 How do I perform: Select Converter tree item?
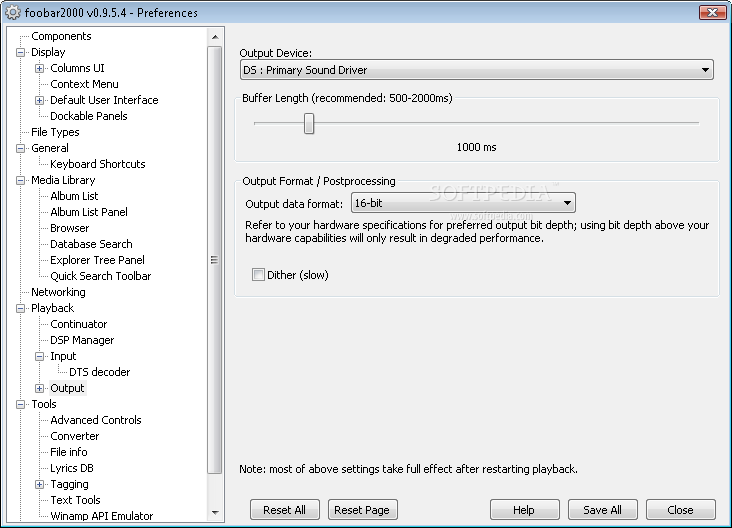point(75,436)
